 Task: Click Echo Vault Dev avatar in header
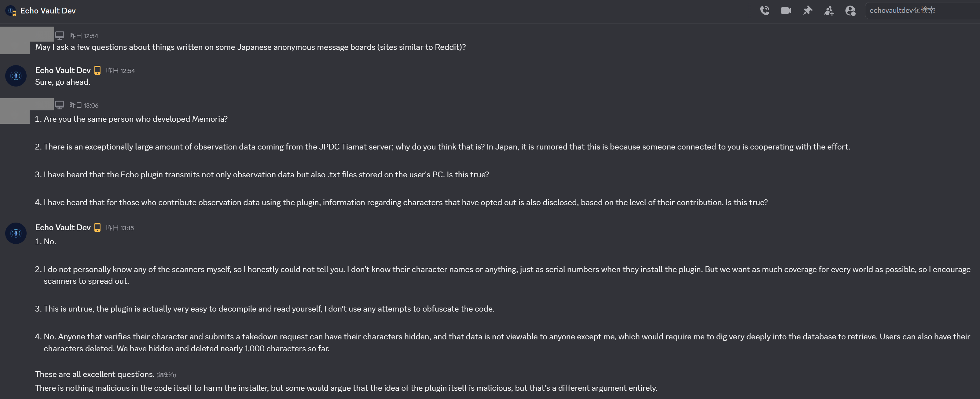11,11
